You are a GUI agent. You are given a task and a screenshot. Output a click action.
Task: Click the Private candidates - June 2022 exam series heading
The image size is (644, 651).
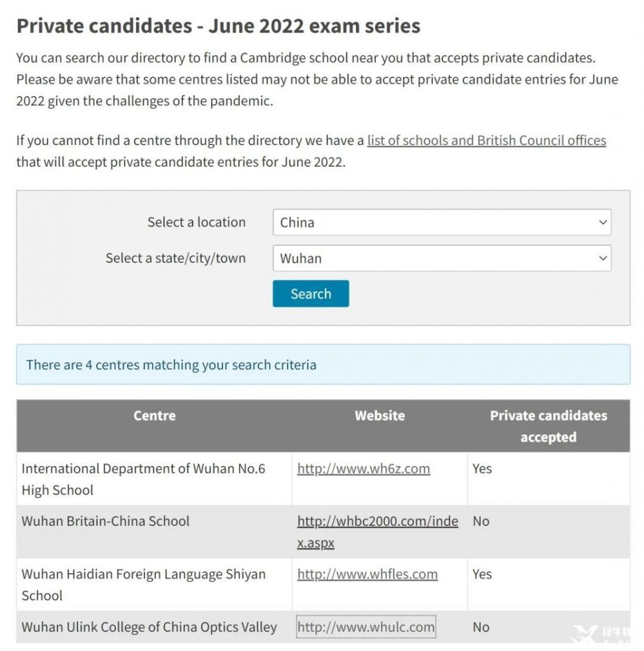[x=219, y=25]
